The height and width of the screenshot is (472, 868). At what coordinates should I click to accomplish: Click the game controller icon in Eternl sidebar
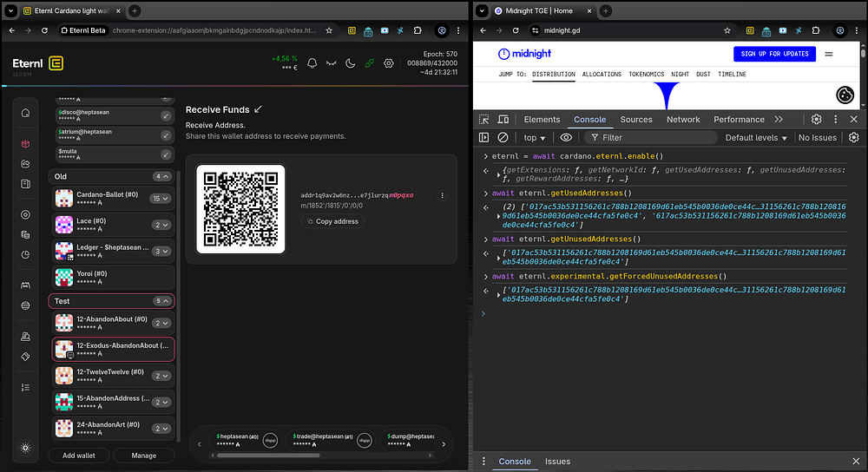tap(25, 285)
